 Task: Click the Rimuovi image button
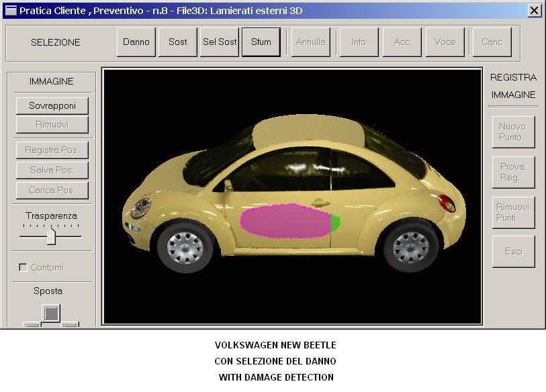click(x=52, y=125)
